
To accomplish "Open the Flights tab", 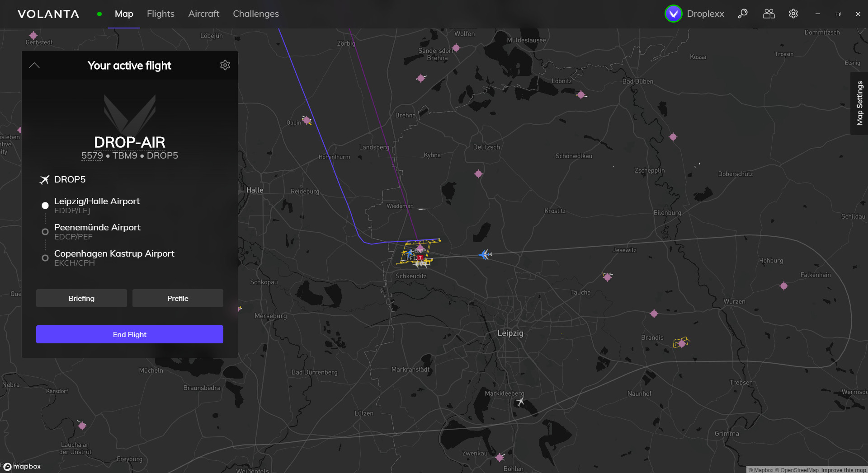I will click(160, 14).
